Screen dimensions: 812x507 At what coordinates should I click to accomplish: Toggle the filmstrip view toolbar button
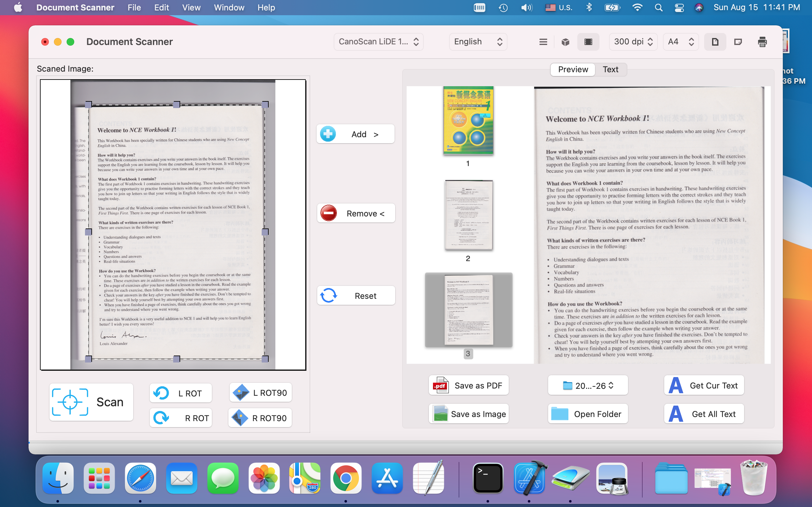[588, 42]
